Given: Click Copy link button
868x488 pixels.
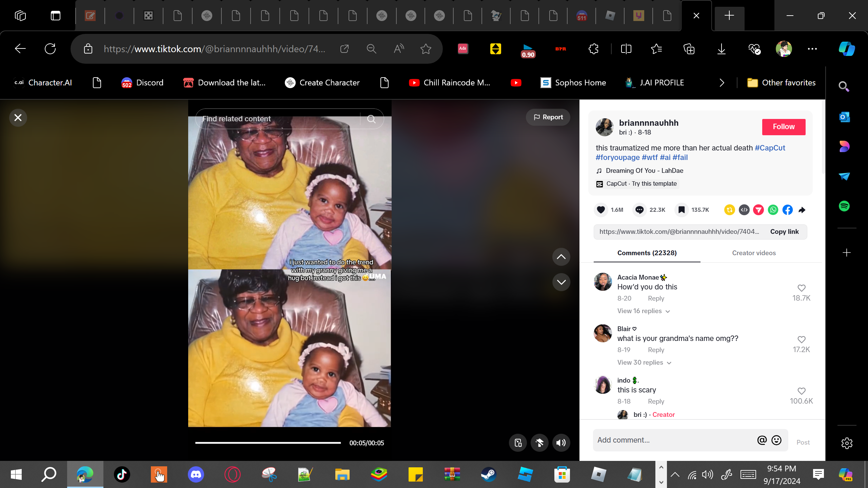Looking at the screenshot, I should (784, 232).
